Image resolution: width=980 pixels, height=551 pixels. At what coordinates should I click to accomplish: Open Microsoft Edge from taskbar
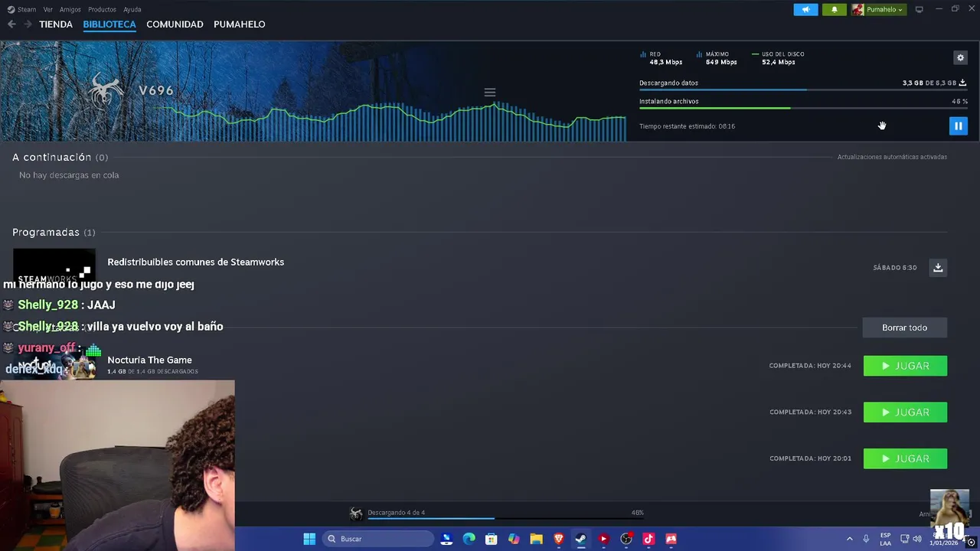469,539
